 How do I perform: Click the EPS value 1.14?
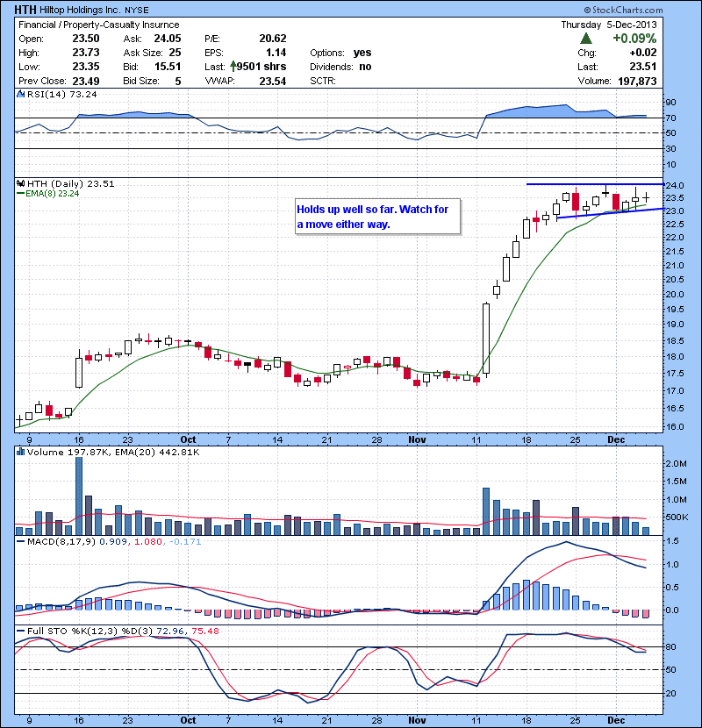click(276, 53)
